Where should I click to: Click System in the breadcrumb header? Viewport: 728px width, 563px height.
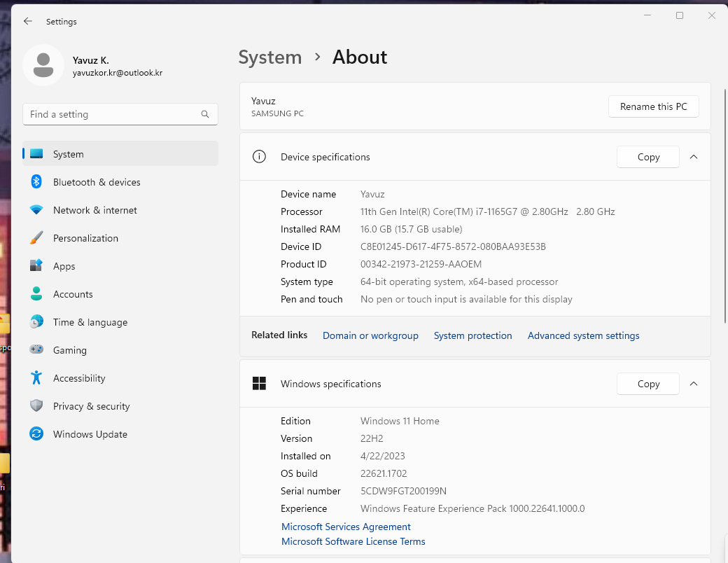click(269, 57)
